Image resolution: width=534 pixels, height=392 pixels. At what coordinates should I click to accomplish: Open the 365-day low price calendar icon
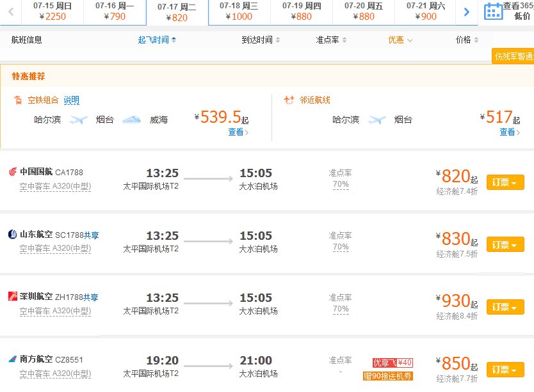(493, 12)
